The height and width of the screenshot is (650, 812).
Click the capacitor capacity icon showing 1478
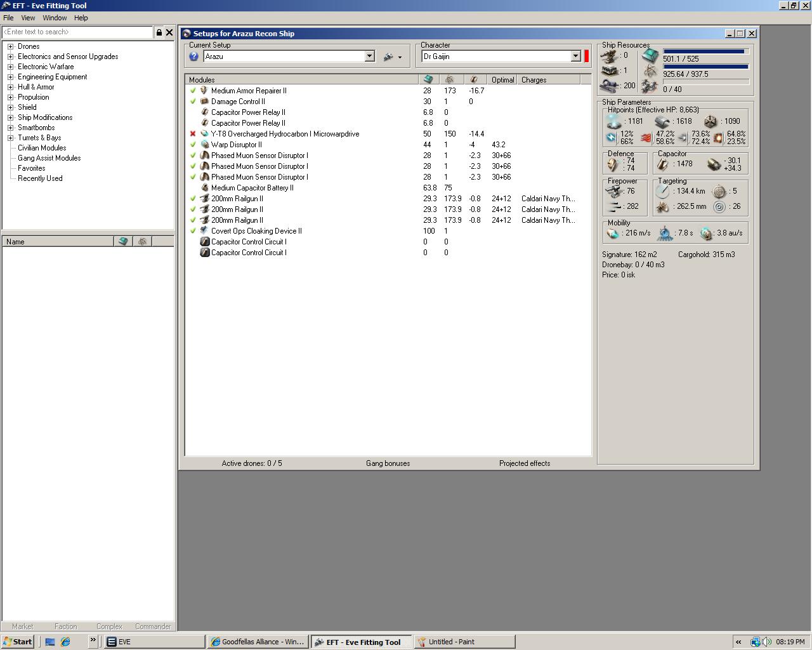pyautogui.click(x=664, y=164)
